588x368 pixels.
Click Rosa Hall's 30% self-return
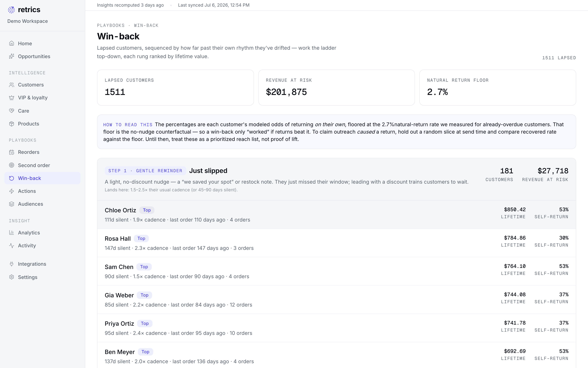coord(564,238)
